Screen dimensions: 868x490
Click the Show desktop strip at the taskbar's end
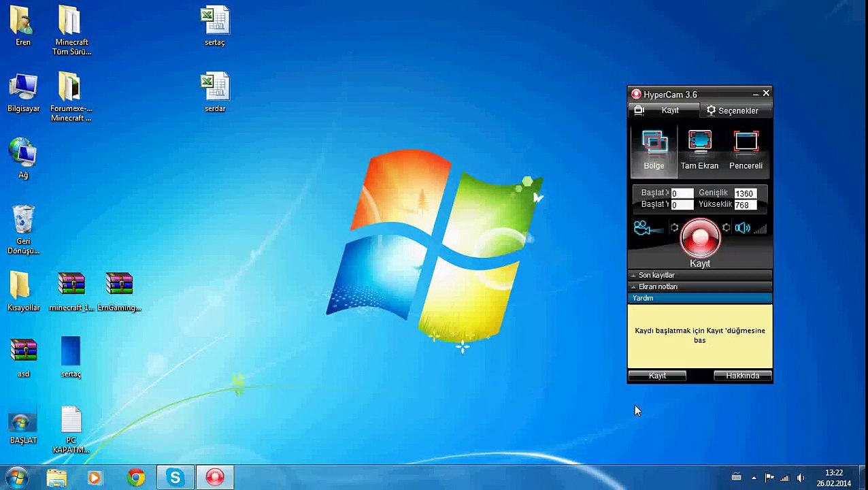(x=863, y=478)
